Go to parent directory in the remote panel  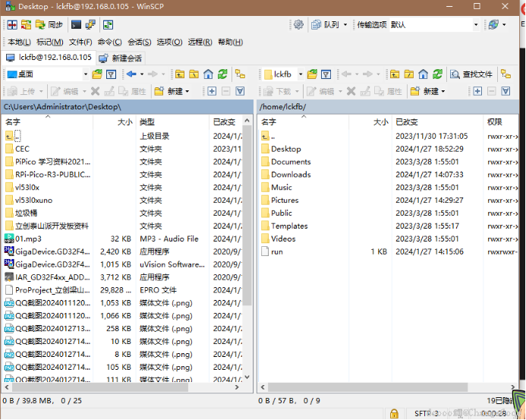(395, 74)
